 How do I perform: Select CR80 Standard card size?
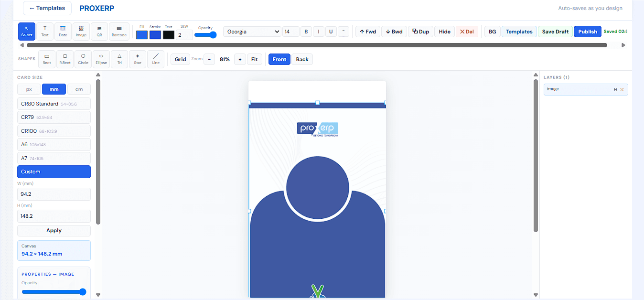point(54,104)
